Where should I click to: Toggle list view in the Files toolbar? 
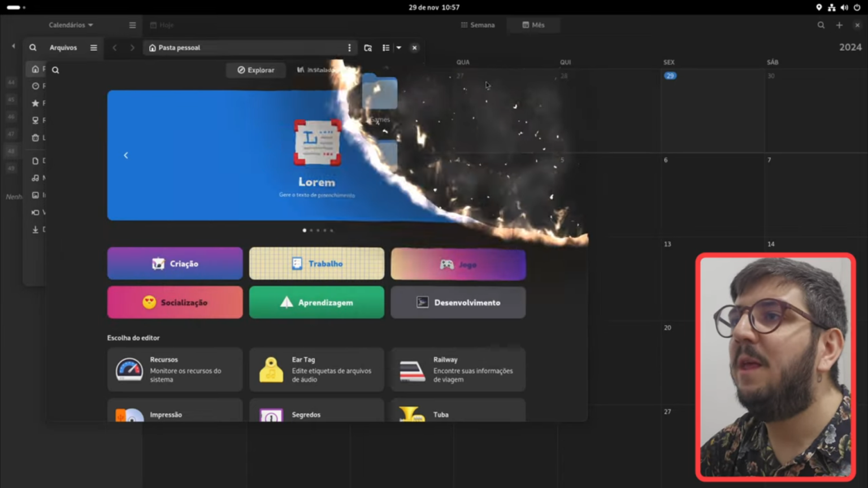click(x=385, y=47)
